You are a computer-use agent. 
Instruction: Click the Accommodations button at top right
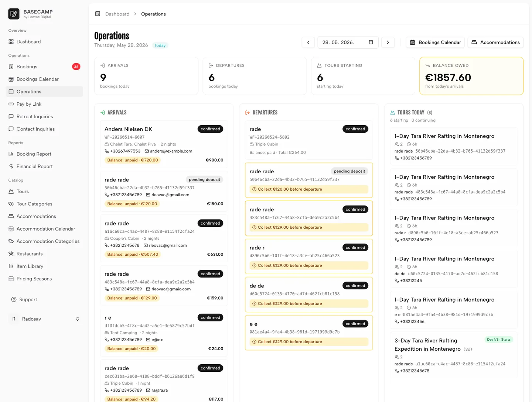coord(496,42)
